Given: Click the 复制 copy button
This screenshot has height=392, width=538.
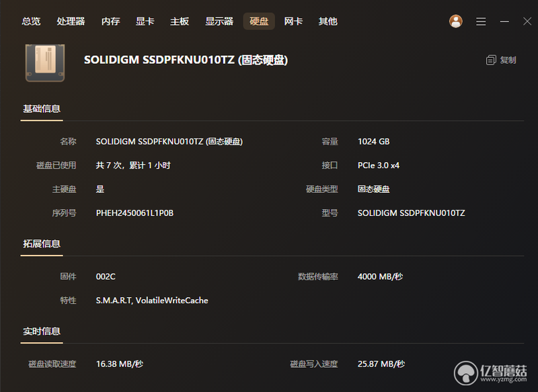Looking at the screenshot, I should [x=501, y=60].
